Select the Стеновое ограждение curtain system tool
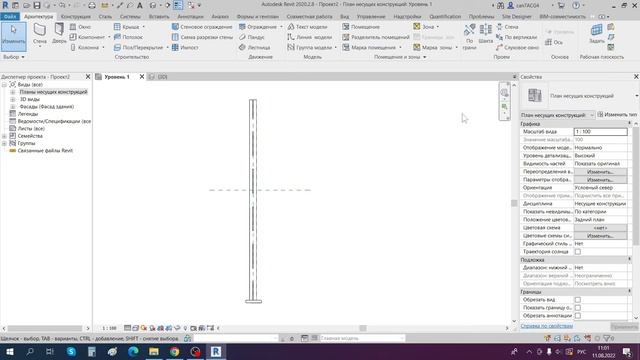The width and height of the screenshot is (640, 360). click(x=202, y=27)
